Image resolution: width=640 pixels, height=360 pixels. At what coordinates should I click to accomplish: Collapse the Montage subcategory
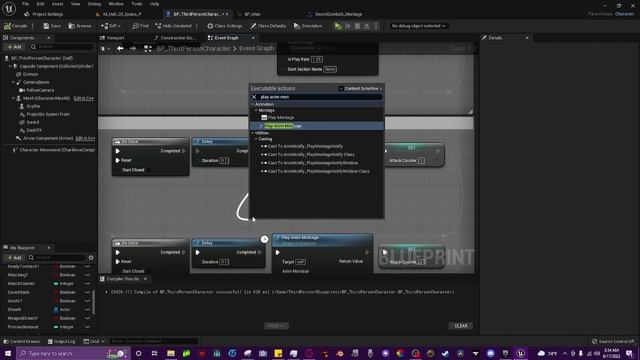(256, 111)
